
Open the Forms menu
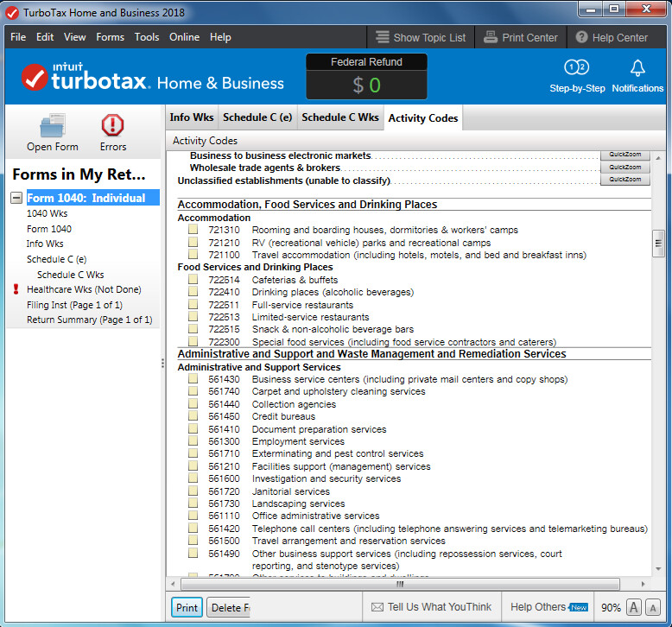coord(111,37)
